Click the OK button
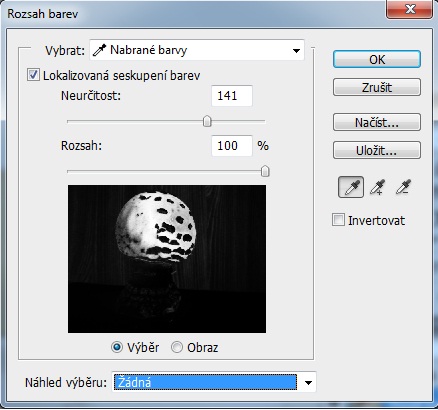Image resolution: width=438 pixels, height=410 pixels. click(x=377, y=59)
